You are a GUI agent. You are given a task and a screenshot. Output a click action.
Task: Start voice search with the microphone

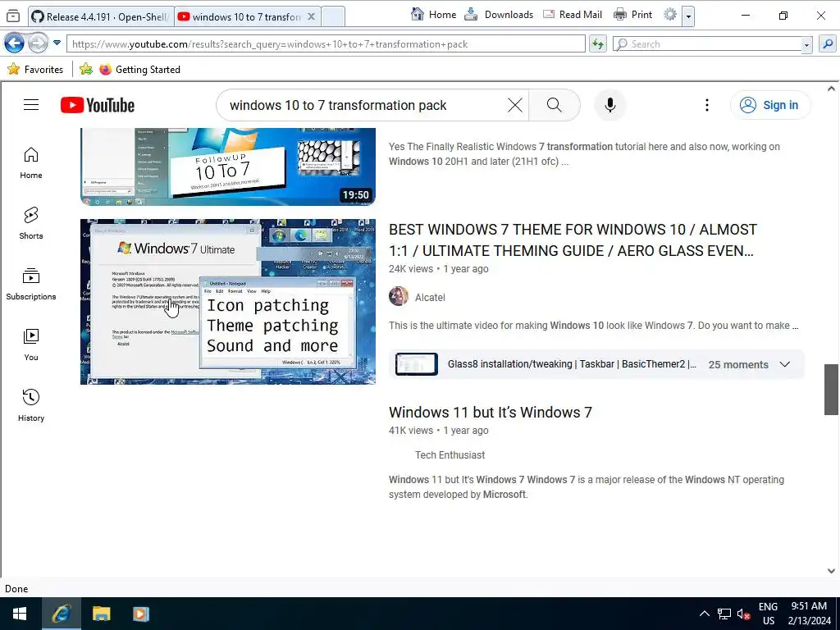tap(609, 105)
